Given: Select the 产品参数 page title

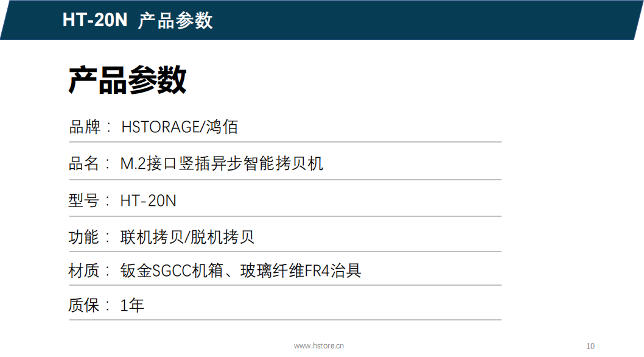Looking at the screenshot, I should [128, 79].
